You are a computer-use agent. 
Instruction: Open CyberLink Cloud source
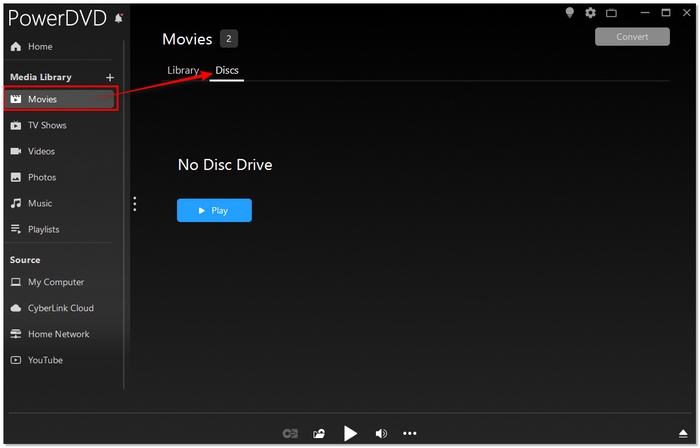61,308
